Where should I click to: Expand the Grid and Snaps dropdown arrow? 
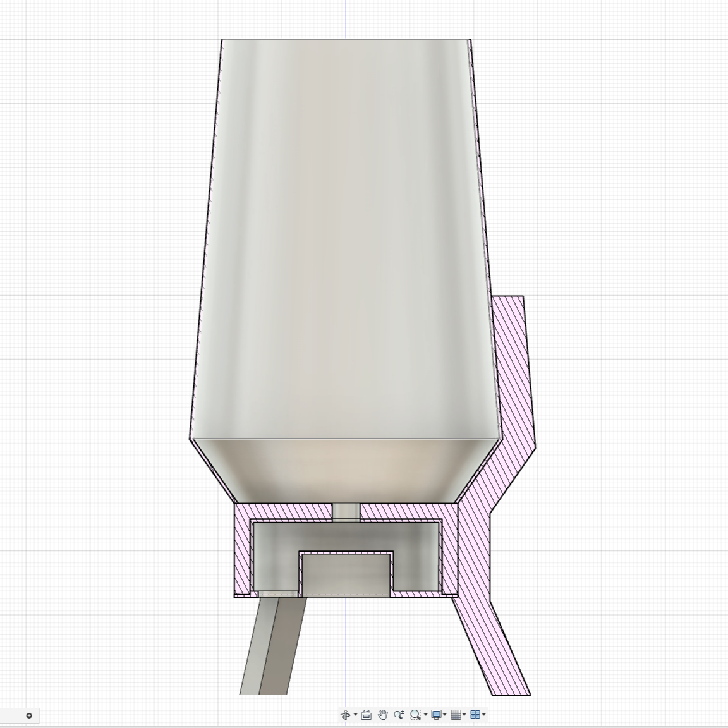[x=464, y=715]
